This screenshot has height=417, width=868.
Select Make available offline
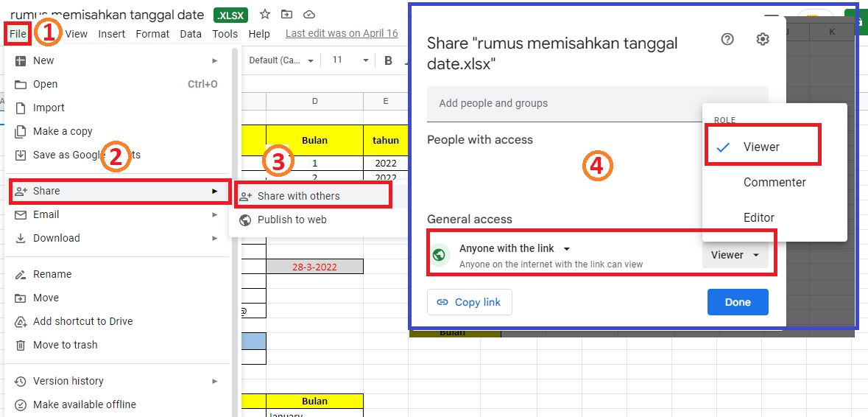(x=117, y=404)
